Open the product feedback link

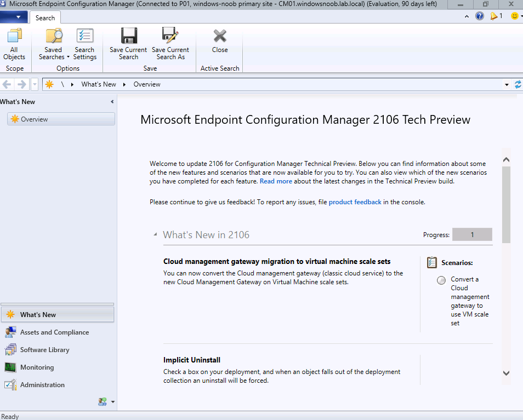click(x=355, y=202)
